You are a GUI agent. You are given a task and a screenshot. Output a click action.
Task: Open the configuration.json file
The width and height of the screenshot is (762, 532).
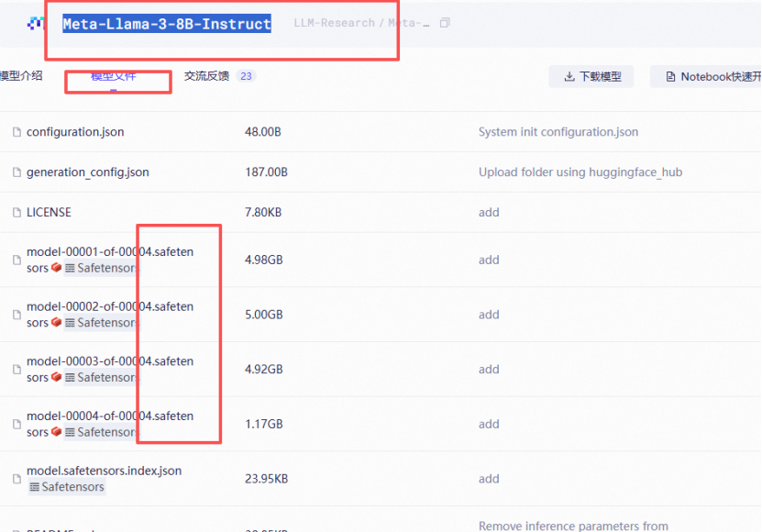75,132
